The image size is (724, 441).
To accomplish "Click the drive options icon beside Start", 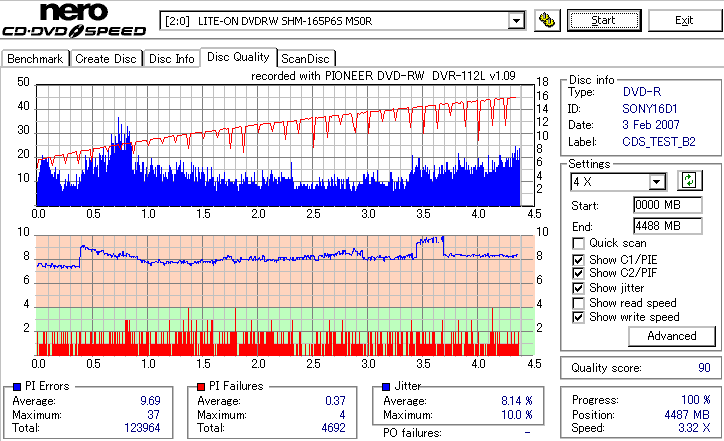I will point(547,21).
